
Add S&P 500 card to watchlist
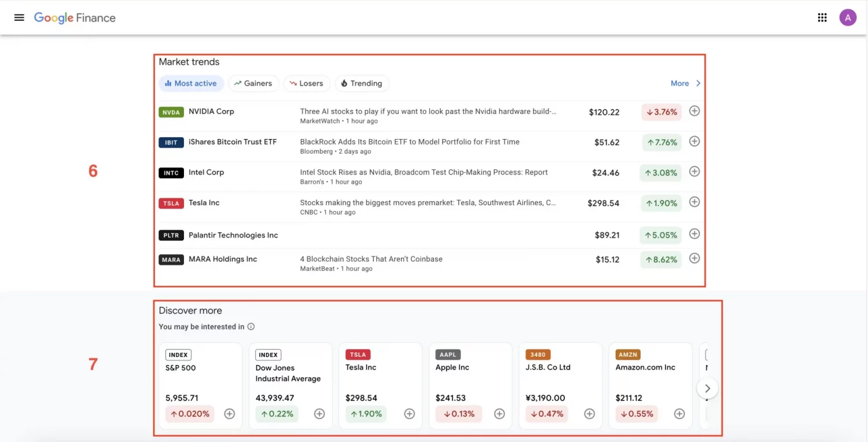pos(230,414)
